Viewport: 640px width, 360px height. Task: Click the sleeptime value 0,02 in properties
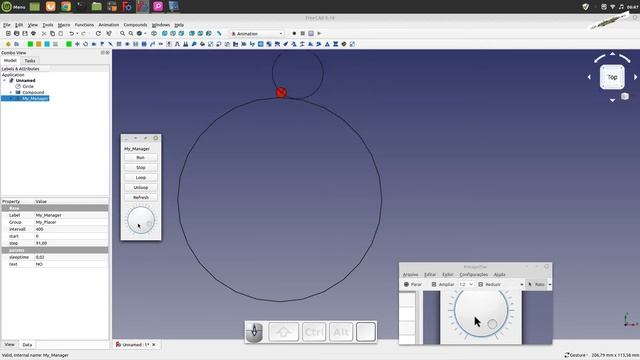click(x=71, y=257)
